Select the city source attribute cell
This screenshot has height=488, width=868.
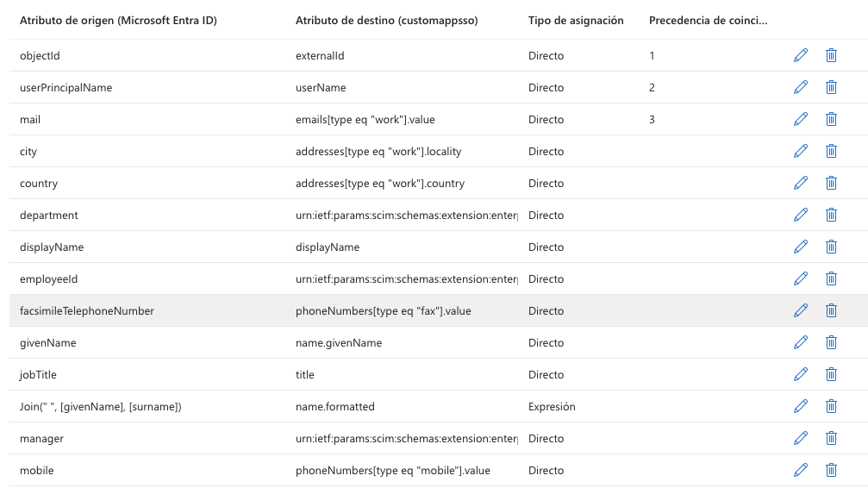[x=28, y=152]
